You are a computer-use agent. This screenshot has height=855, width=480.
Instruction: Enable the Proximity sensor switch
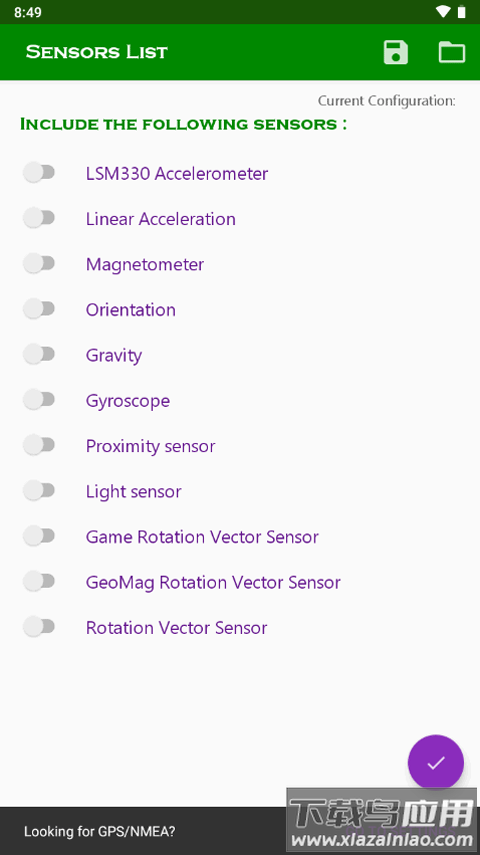pyautogui.click(x=39, y=445)
